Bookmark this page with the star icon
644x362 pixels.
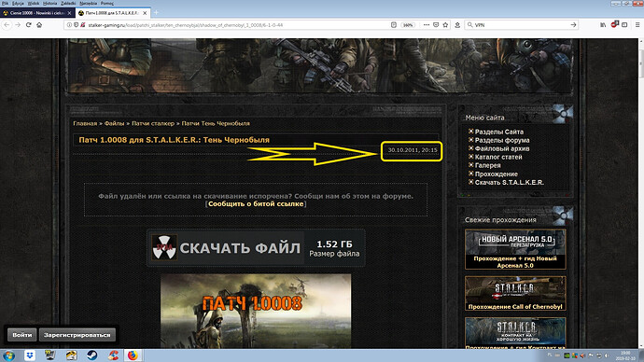pyautogui.click(x=445, y=25)
